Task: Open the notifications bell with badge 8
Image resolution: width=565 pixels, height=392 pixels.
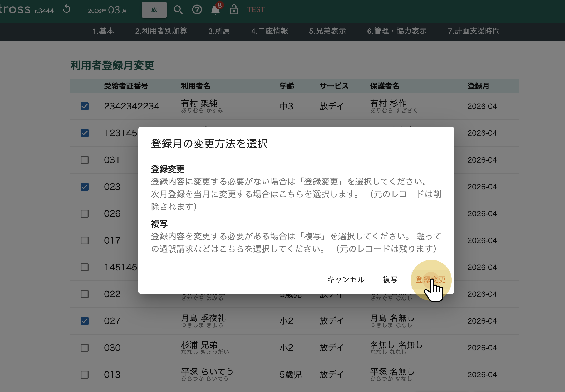Action: point(215,10)
